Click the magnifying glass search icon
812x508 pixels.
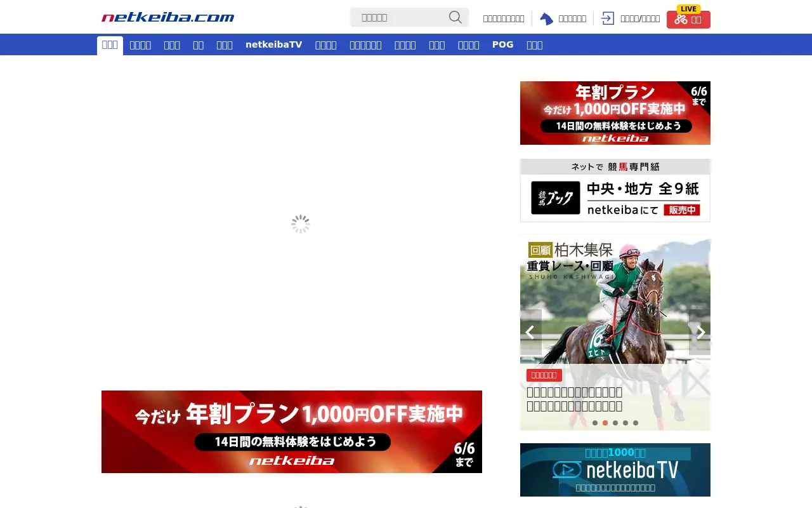pos(455,17)
